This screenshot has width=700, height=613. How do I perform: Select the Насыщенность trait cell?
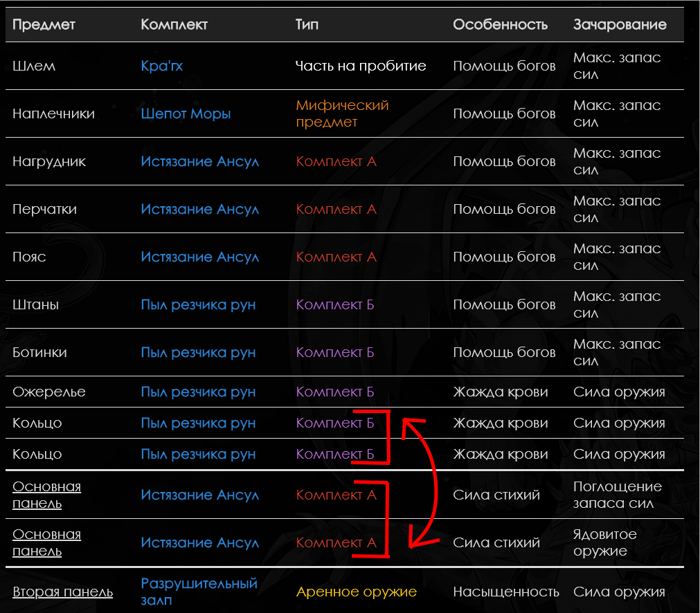(506, 592)
